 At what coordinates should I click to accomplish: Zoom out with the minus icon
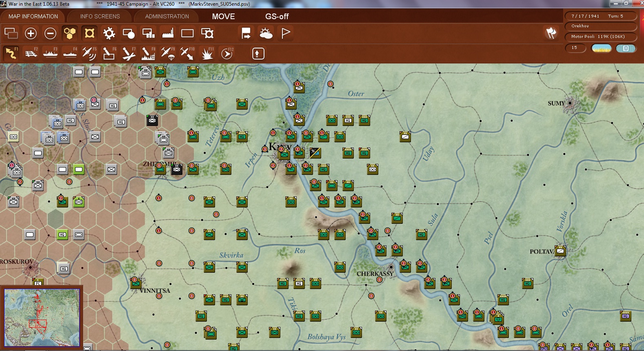(x=50, y=33)
